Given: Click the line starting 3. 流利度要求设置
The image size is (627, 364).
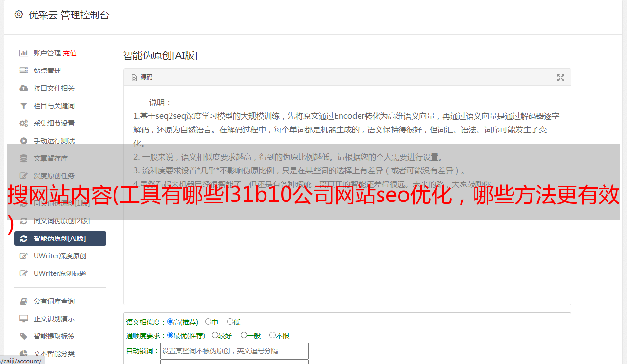Looking at the screenshot, I should click(301, 171).
